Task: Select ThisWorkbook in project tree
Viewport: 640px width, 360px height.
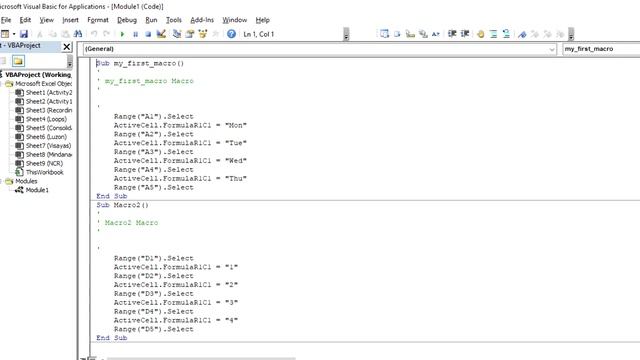Action: (x=40, y=172)
